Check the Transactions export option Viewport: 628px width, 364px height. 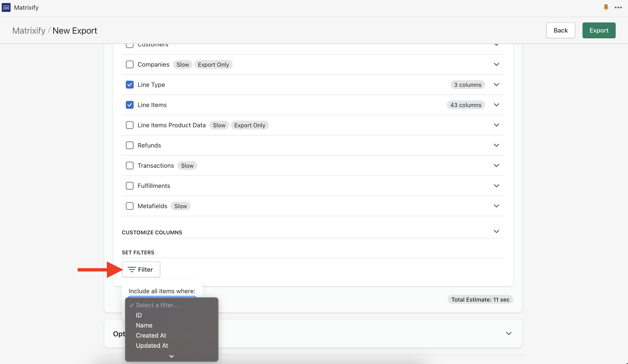(130, 166)
